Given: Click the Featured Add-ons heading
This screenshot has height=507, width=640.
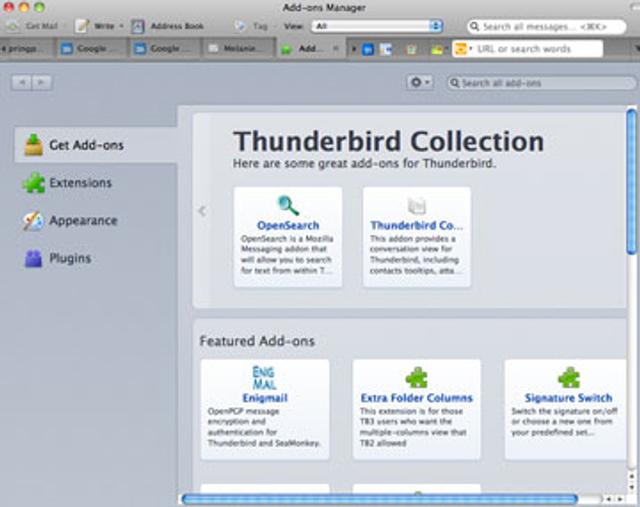Looking at the screenshot, I should pyautogui.click(x=257, y=341).
